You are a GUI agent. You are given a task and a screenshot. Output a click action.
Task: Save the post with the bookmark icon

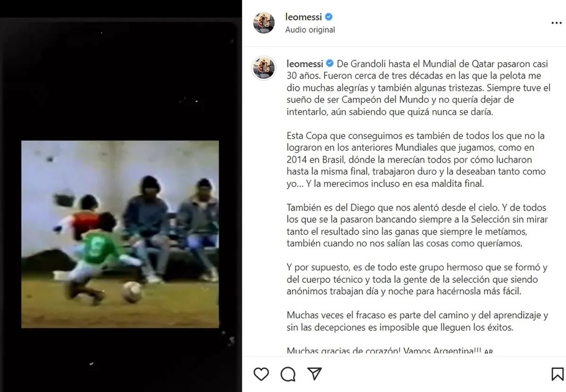pyautogui.click(x=558, y=374)
